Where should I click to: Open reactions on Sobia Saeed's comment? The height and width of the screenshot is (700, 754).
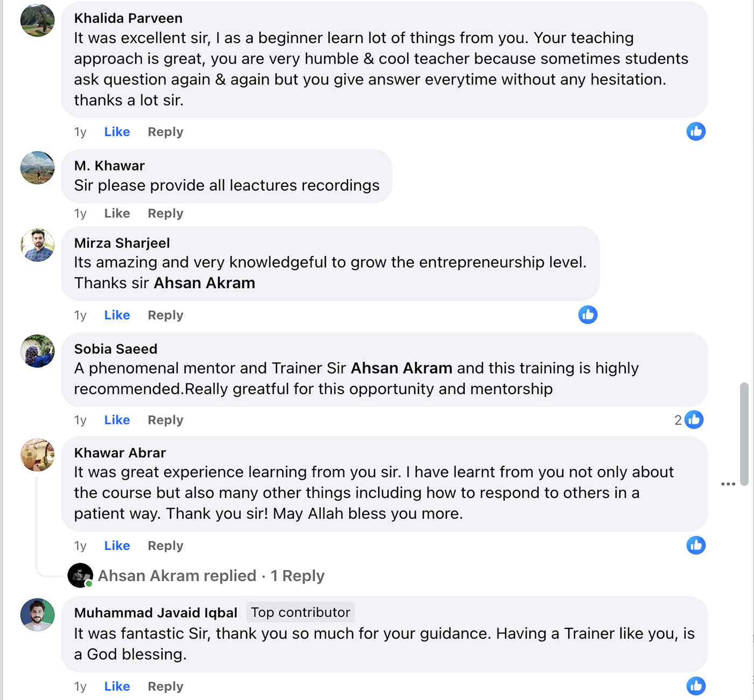(x=689, y=419)
